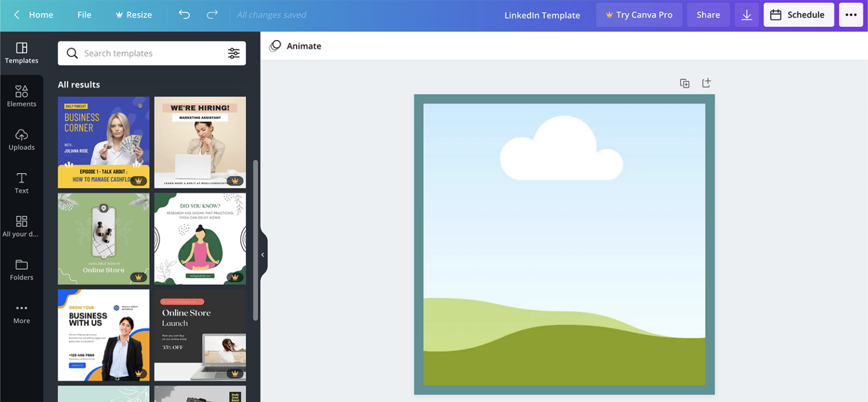Collapse the templates side panel

click(x=263, y=255)
